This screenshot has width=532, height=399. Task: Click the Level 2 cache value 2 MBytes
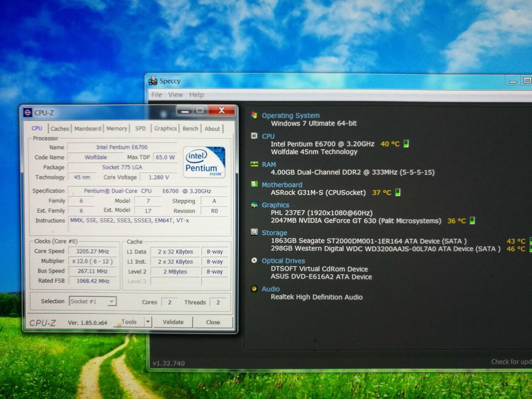point(175,271)
